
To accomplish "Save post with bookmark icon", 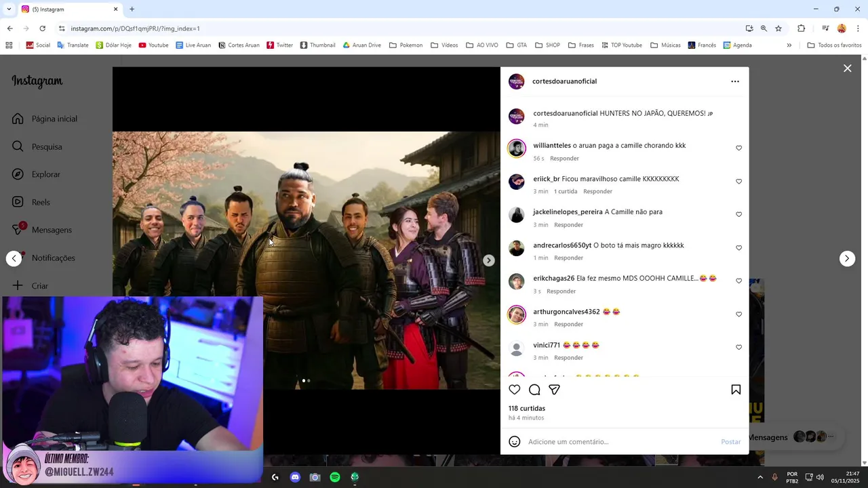I will 736,390.
